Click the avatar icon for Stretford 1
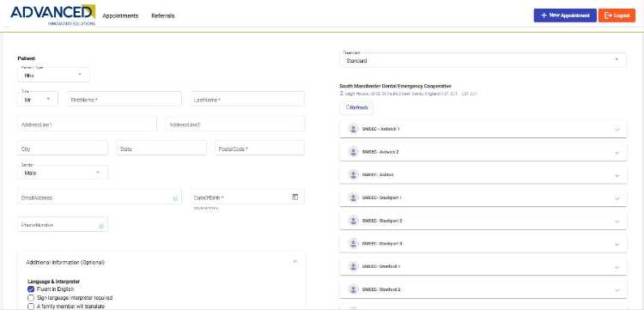 click(353, 266)
